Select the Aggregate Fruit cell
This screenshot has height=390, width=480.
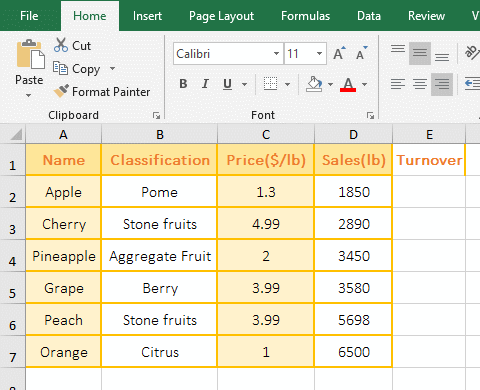pyautogui.click(x=160, y=256)
